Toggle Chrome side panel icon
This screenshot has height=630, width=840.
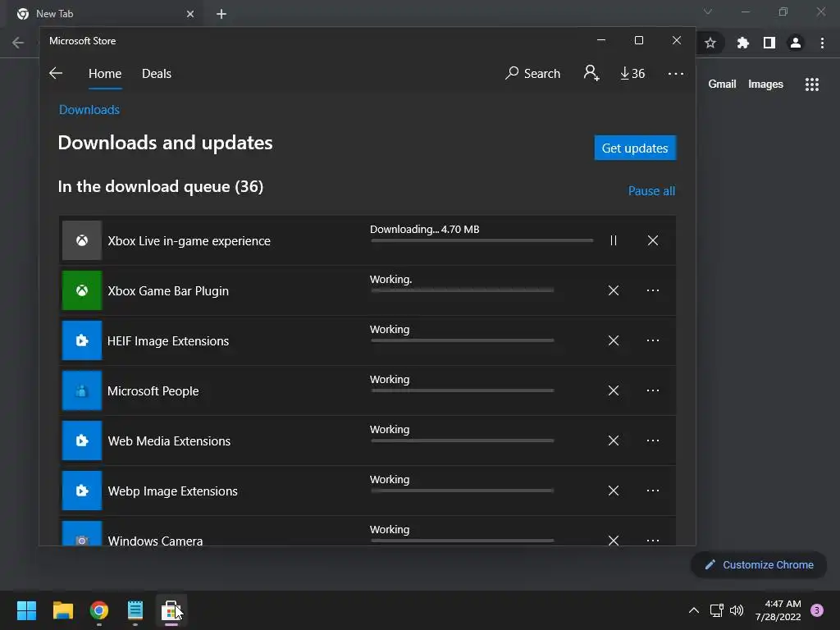tap(769, 43)
